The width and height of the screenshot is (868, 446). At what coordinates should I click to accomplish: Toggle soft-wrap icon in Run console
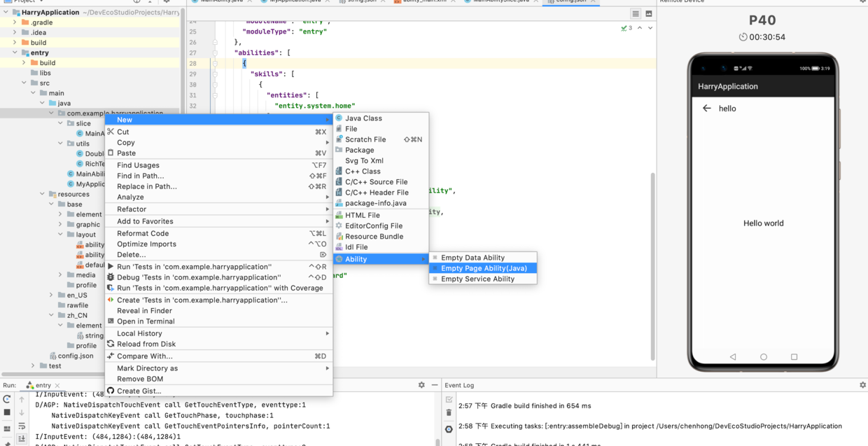tap(22, 426)
